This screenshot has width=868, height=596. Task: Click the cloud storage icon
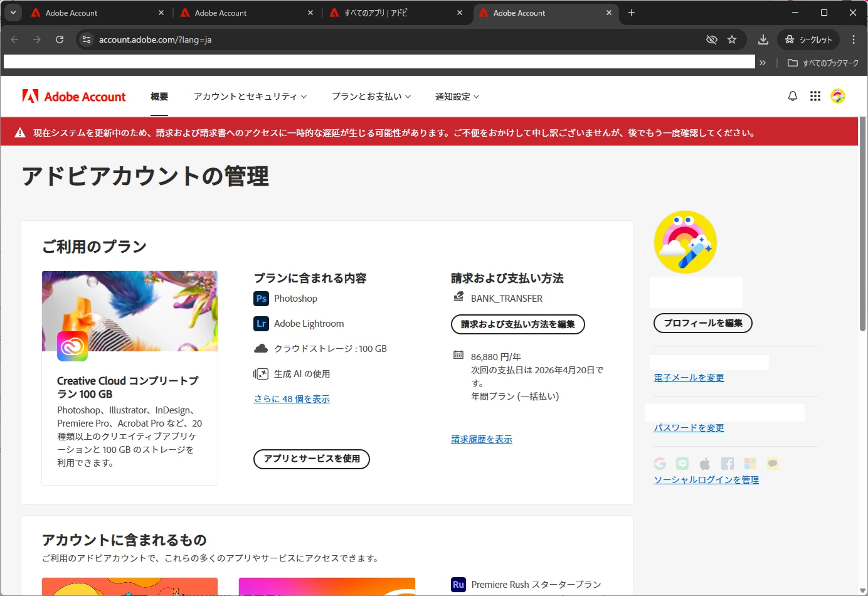click(261, 348)
